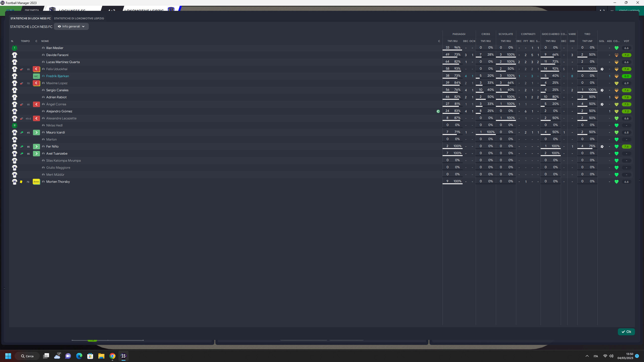Click Illan Meslier's green goalkeeper shirt icon

click(x=15, y=48)
